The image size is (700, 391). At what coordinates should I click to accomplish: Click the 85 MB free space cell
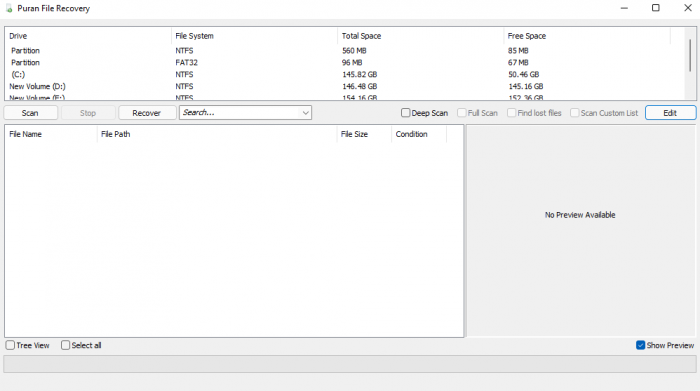pyautogui.click(x=518, y=50)
